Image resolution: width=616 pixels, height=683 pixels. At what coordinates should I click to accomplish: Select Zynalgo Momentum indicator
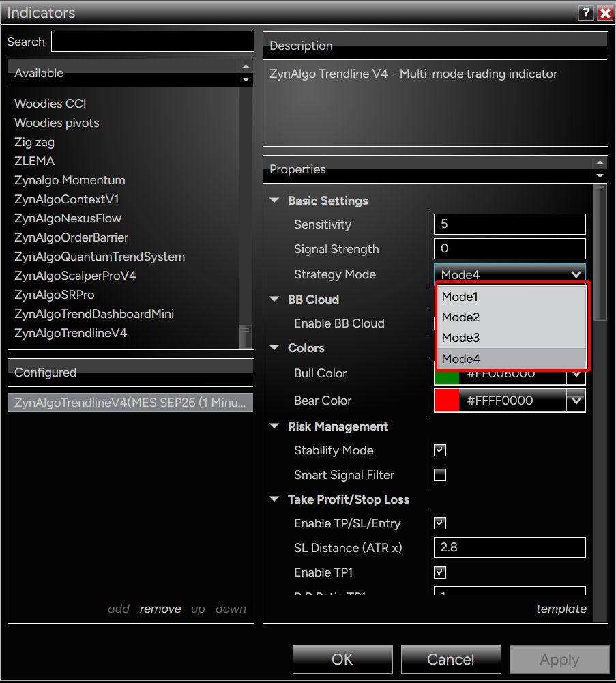70,180
